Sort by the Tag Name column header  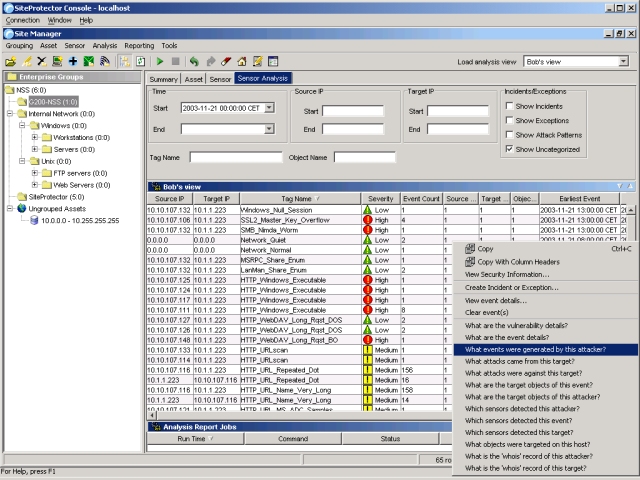(x=300, y=199)
